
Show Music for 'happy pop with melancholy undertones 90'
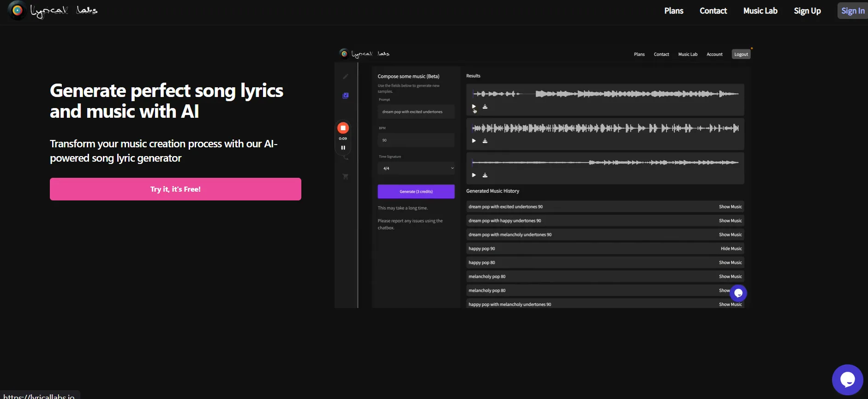(x=730, y=304)
